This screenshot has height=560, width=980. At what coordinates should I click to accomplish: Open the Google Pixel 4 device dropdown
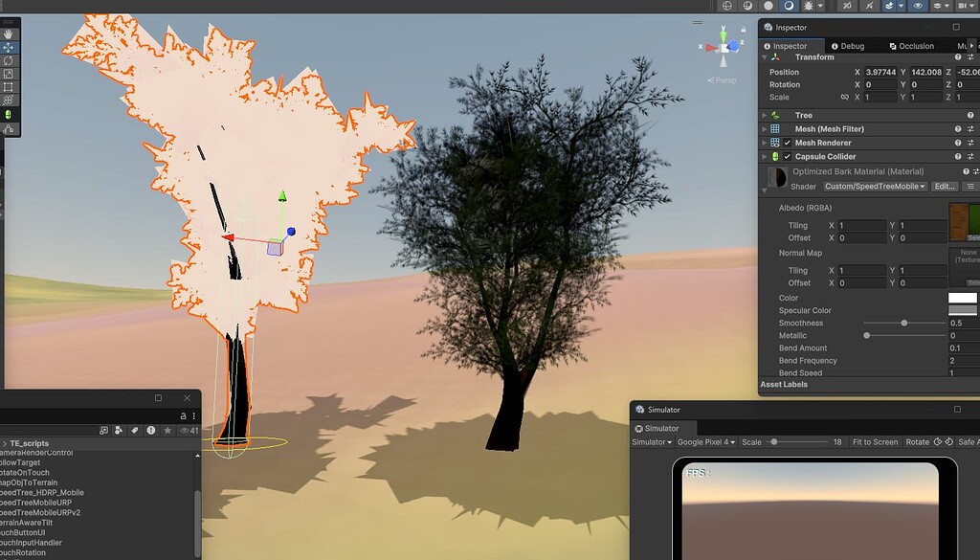pos(706,441)
